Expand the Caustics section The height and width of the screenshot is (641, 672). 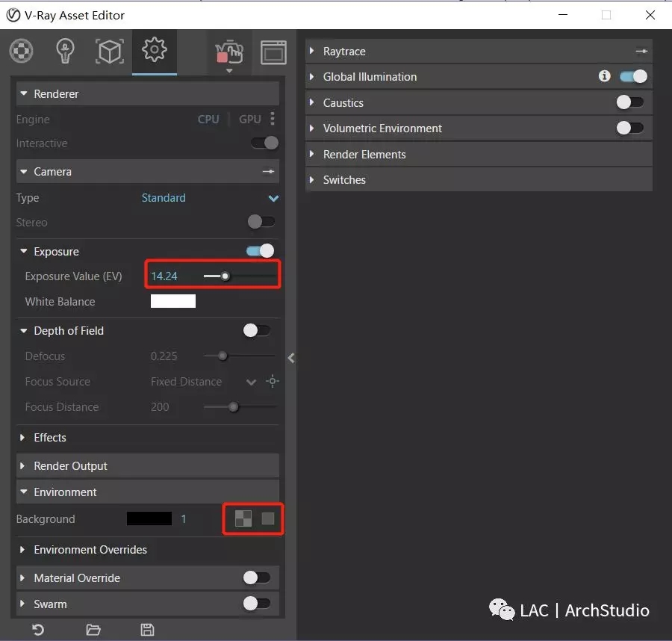click(x=312, y=102)
